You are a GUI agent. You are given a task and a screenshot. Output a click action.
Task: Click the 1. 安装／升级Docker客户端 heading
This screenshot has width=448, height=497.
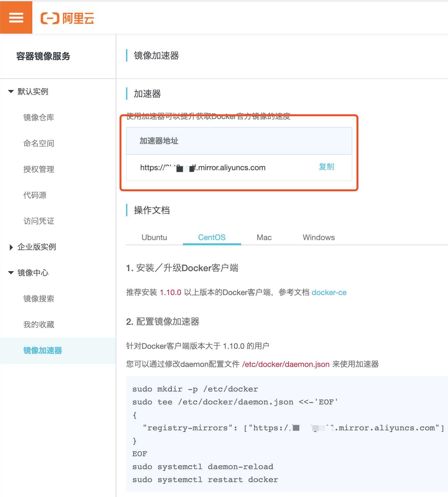pyautogui.click(x=182, y=268)
